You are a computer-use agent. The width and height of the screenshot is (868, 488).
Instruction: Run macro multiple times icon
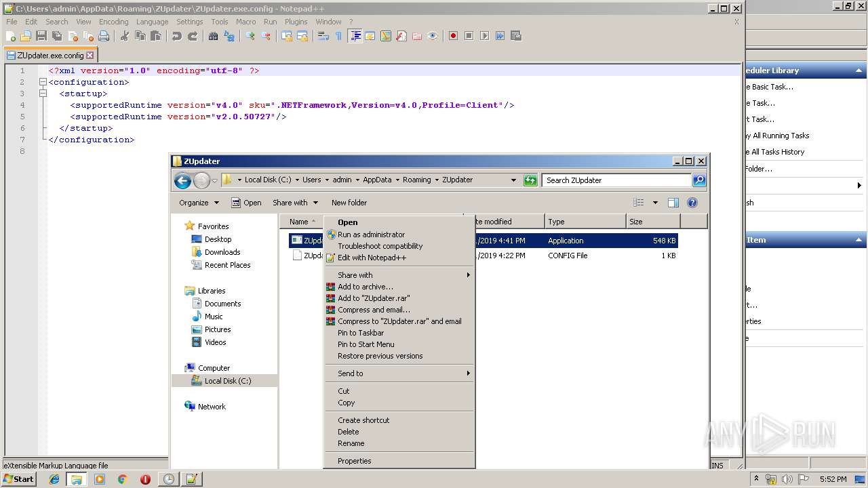point(500,36)
